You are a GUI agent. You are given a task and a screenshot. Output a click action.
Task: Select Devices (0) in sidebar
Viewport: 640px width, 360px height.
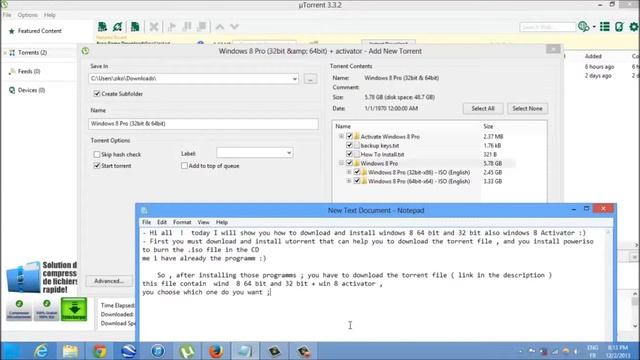pyautogui.click(x=31, y=90)
